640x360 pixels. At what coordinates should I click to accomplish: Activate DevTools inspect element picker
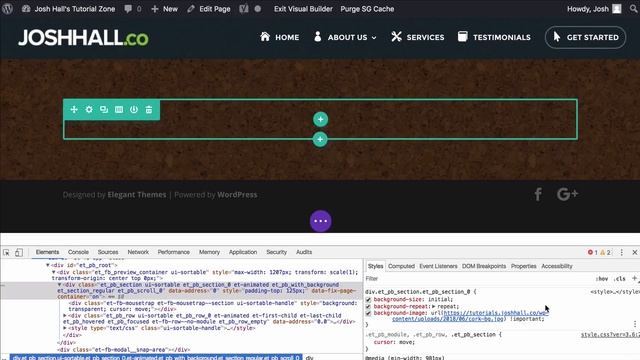[x=7, y=252]
